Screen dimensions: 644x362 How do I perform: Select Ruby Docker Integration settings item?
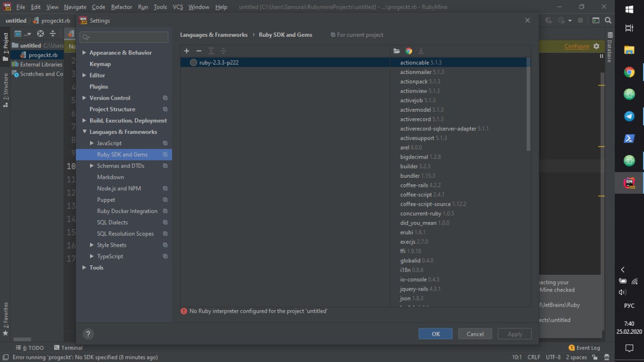(127, 211)
